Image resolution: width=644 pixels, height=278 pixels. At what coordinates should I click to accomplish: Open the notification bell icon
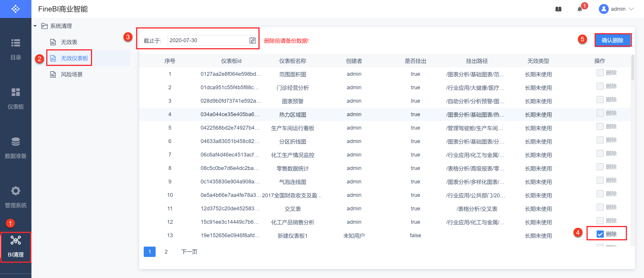(580, 9)
